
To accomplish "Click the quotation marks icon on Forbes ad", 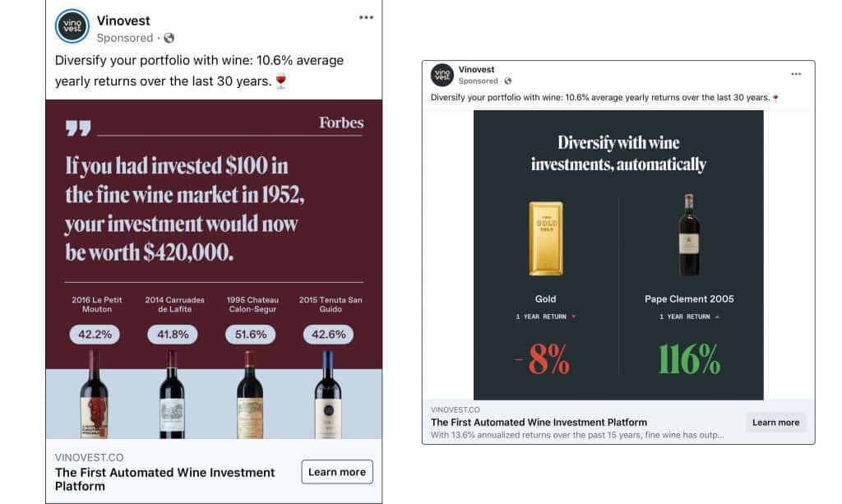I will [x=78, y=128].
